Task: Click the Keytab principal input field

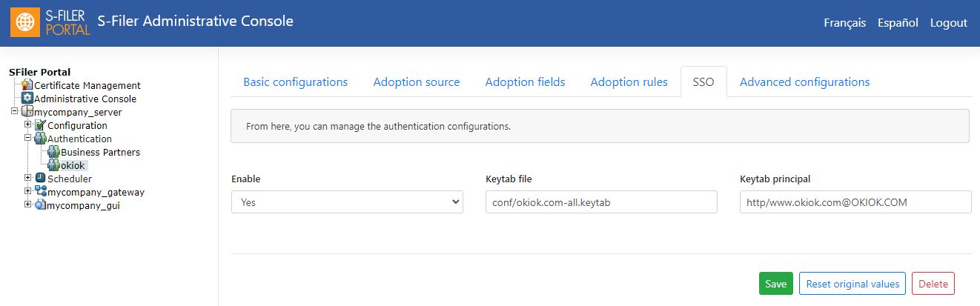Action: [855, 202]
